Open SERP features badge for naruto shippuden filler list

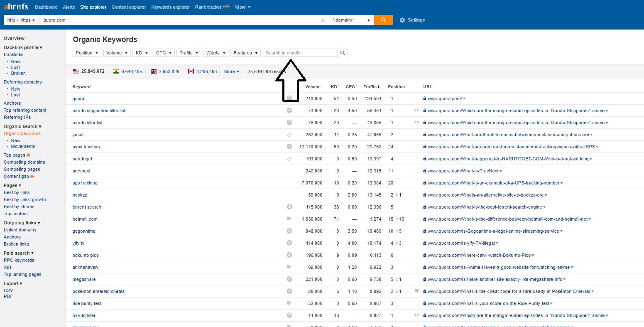[x=289, y=111]
